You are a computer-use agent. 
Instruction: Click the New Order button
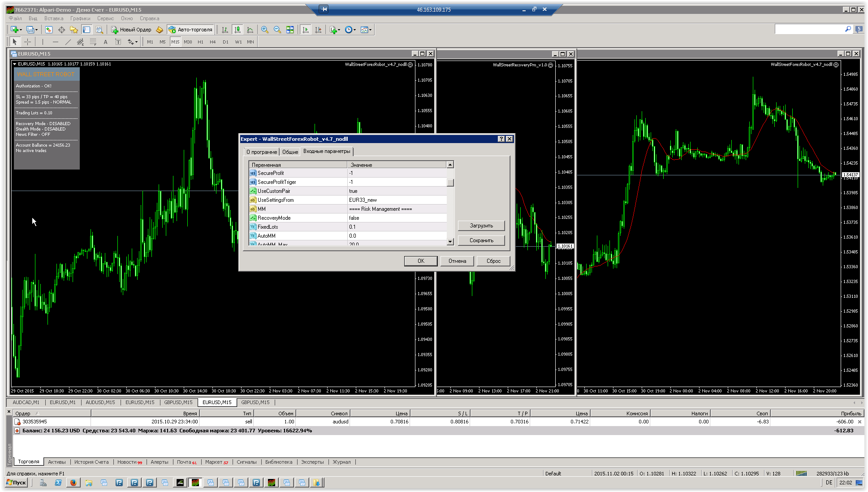131,30
